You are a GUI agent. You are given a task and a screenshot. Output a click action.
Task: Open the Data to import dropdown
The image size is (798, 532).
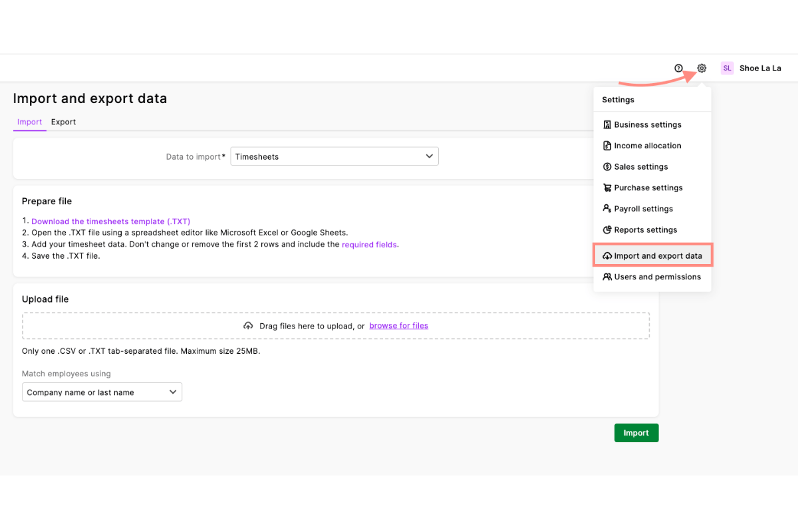(334, 156)
